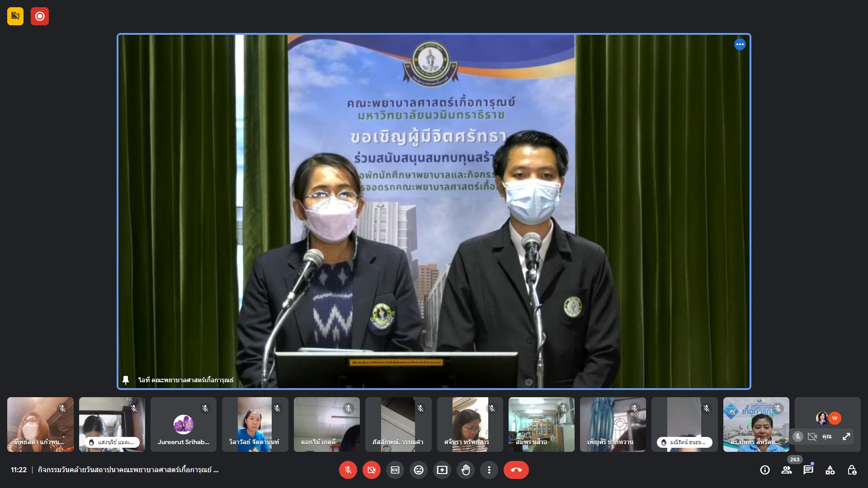The width and height of the screenshot is (868, 488).
Task: Expand your self-view tile
Action: coord(846,436)
